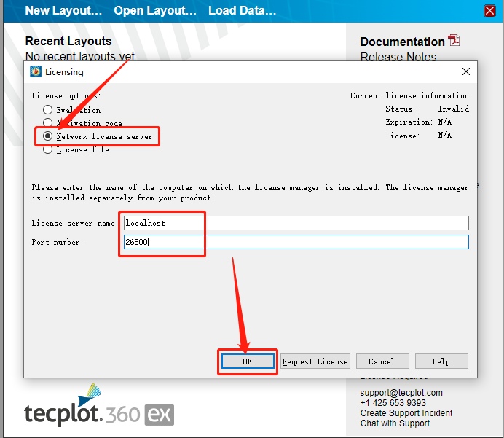Open the Open Layout menu item
This screenshot has width=504, height=438.
(x=155, y=11)
